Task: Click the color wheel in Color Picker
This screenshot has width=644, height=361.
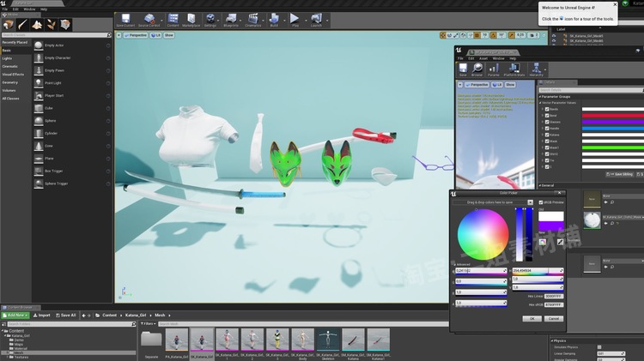Action: pyautogui.click(x=483, y=234)
